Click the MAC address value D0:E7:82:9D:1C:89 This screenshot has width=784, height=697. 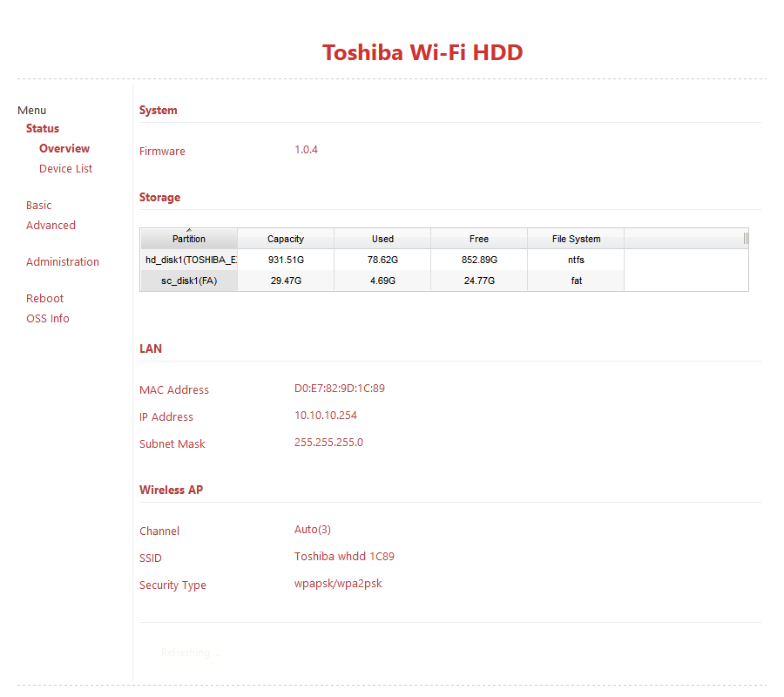pyautogui.click(x=340, y=388)
